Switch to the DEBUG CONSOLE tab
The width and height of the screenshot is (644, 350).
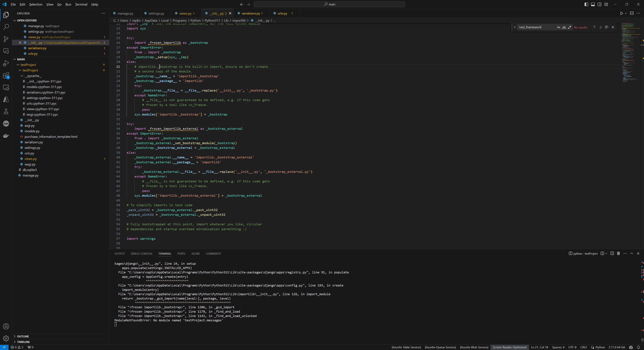[141, 254]
